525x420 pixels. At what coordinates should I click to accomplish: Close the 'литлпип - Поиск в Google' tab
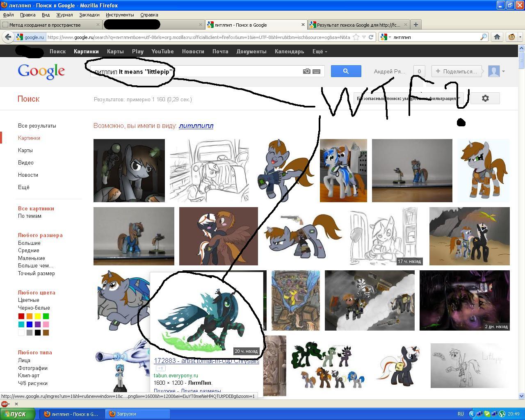click(303, 25)
